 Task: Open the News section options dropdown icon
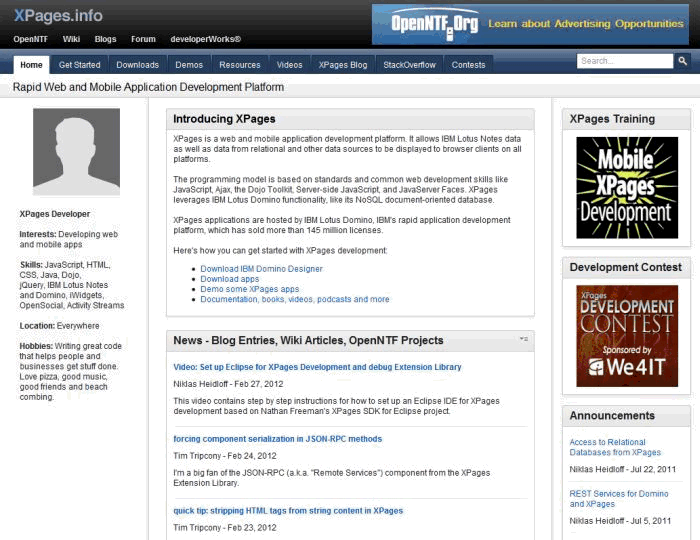[x=524, y=339]
